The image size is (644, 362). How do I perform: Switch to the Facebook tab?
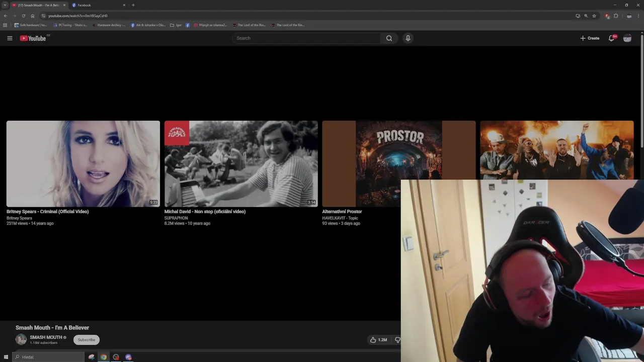(98, 5)
